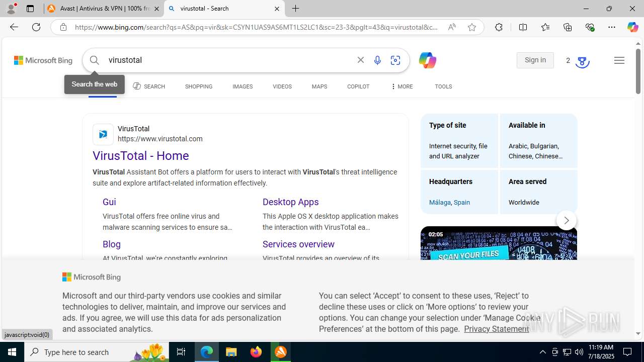Open Copilot sidebar in Edge toolbar
This screenshot has width=644, height=362.
(x=632, y=27)
